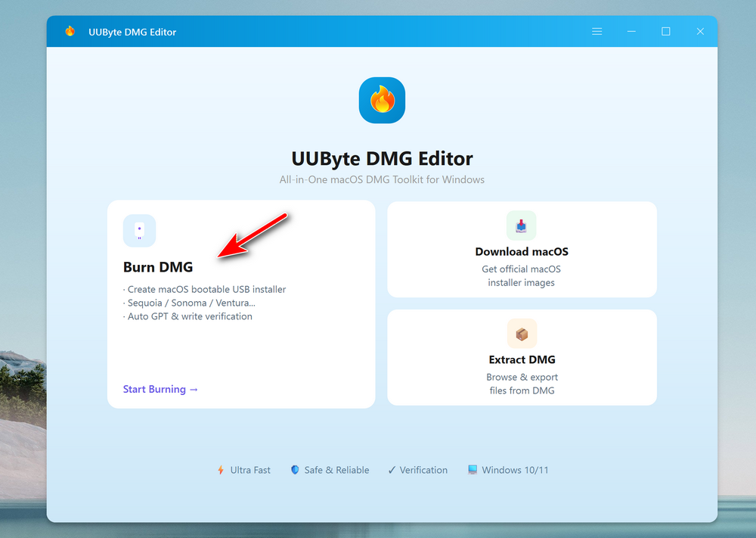
Task: Click the Verification checkmark icon
Action: [x=390, y=469]
